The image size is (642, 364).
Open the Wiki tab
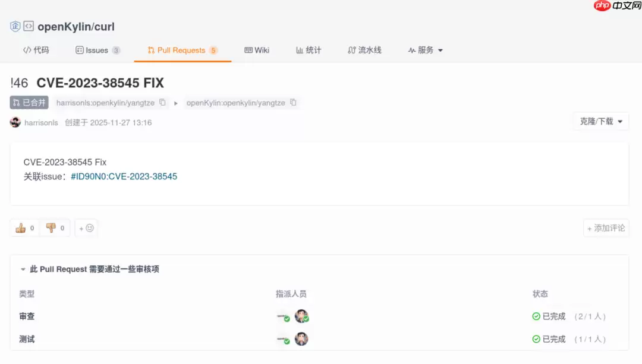point(257,50)
